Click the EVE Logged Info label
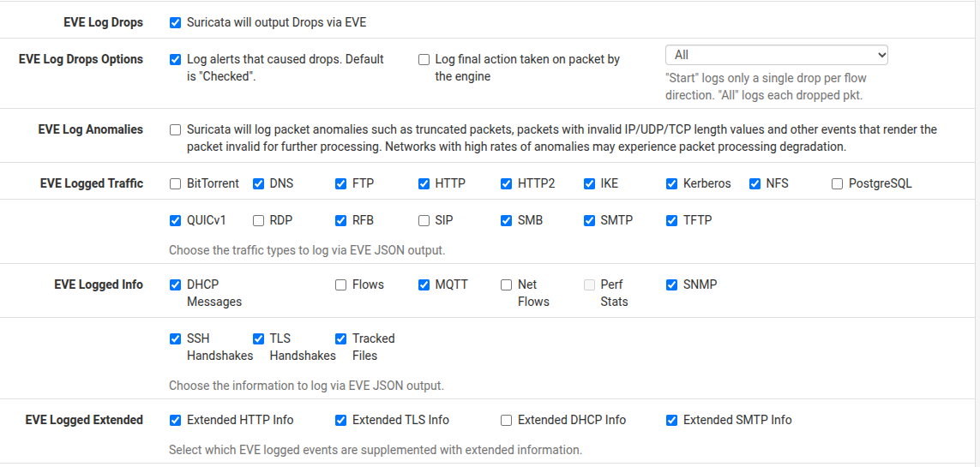Image resolution: width=980 pixels, height=467 pixels. (x=99, y=284)
